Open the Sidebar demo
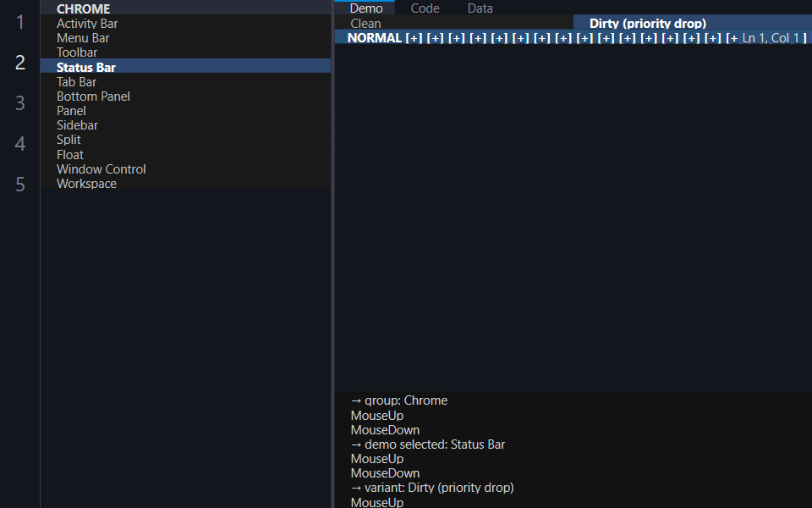 point(185,125)
